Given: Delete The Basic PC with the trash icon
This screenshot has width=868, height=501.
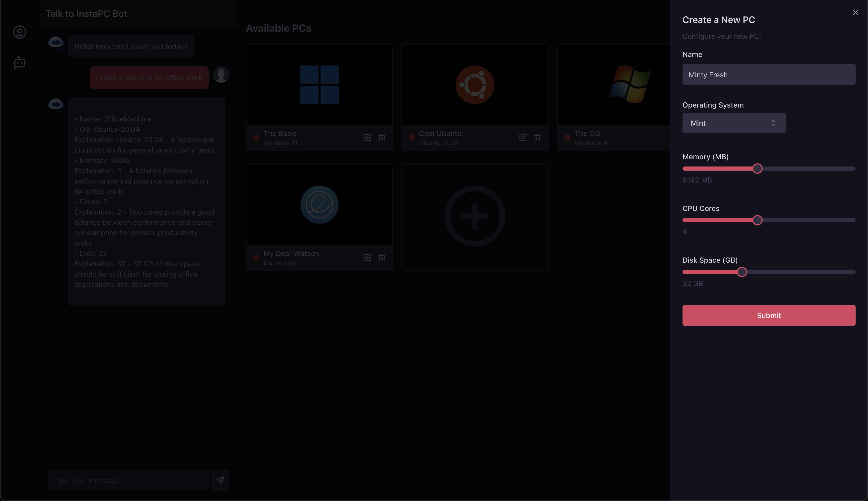Looking at the screenshot, I should (382, 138).
